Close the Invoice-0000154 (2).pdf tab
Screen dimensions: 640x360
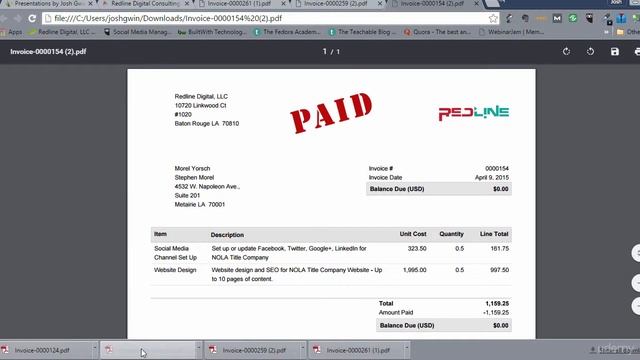pos(476,3)
